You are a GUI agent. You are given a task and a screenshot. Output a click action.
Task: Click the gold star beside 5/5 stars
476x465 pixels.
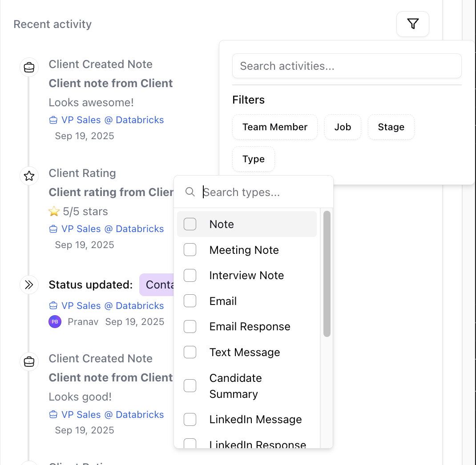[x=54, y=211]
